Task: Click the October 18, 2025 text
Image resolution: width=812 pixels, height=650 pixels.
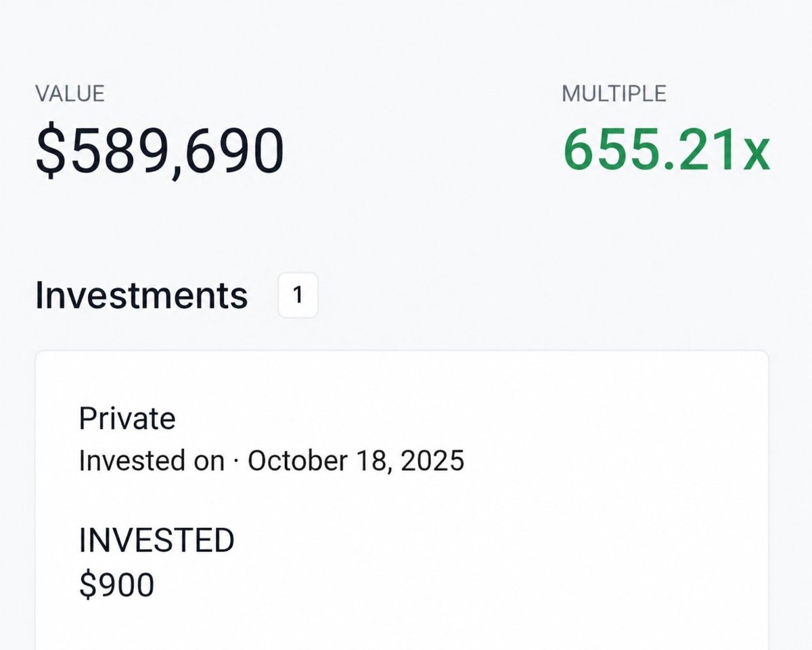Action: 356,461
